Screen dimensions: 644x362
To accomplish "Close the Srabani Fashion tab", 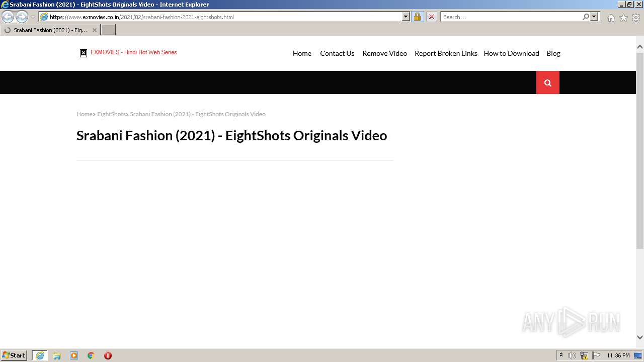I will point(94,30).
